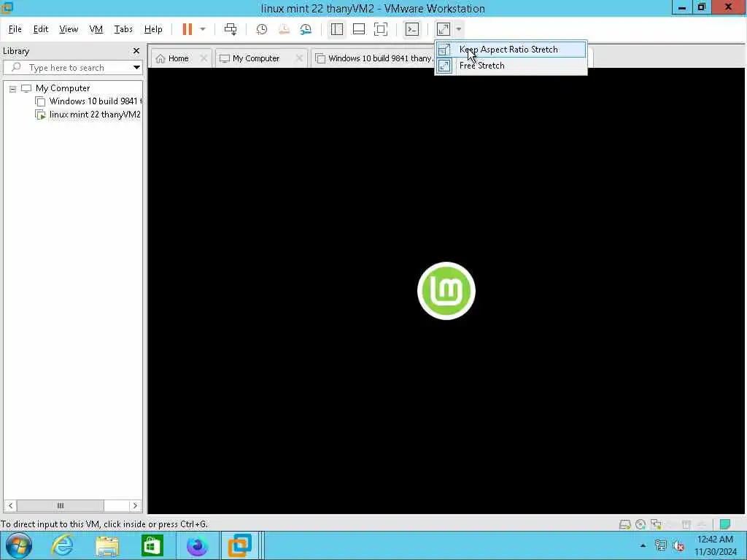Switch to Windows 10 build 9841 tab
The width and height of the screenshot is (747, 560).
click(x=374, y=58)
